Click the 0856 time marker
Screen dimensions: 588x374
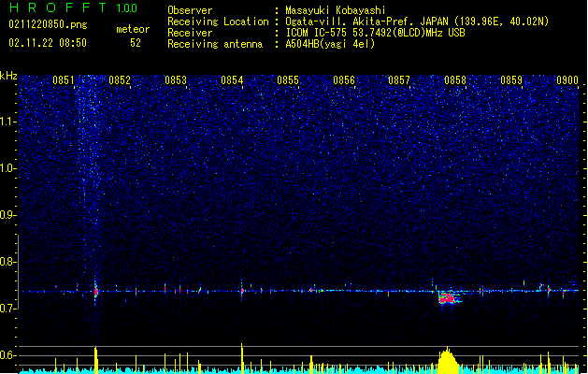(x=344, y=79)
